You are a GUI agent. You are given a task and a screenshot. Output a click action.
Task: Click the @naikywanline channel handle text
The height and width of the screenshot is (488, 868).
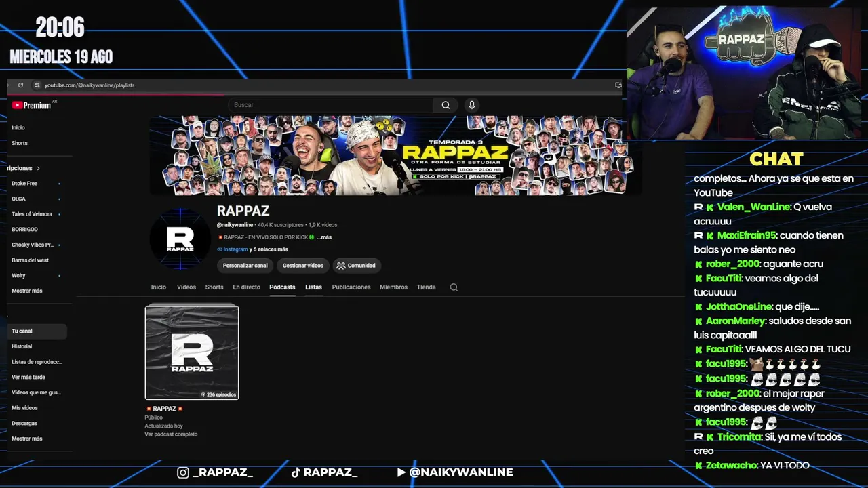[x=235, y=225]
